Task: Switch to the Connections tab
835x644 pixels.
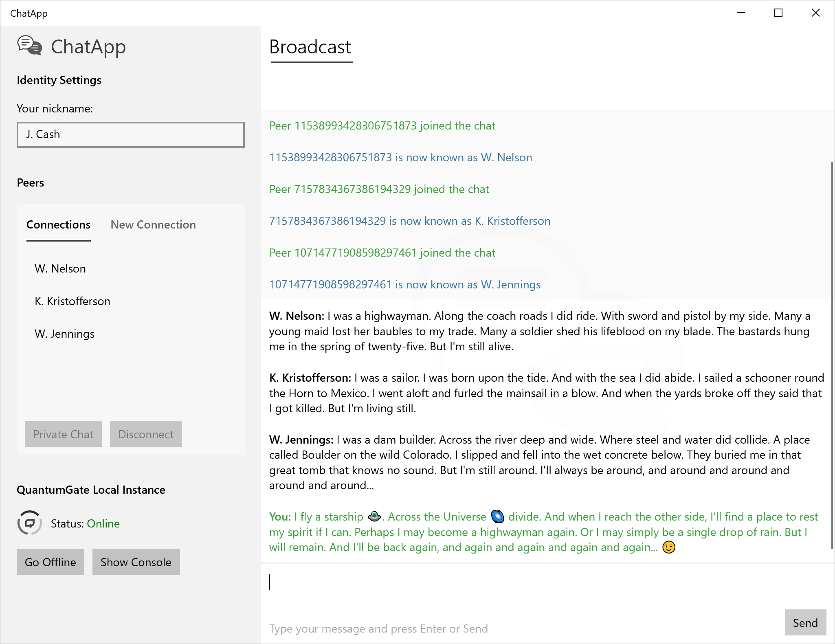Action: pos(58,224)
